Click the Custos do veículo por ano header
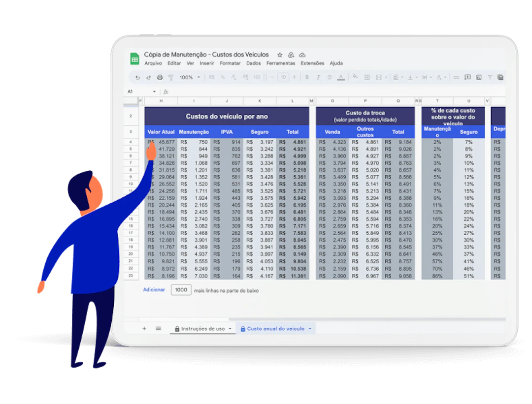 click(227, 116)
